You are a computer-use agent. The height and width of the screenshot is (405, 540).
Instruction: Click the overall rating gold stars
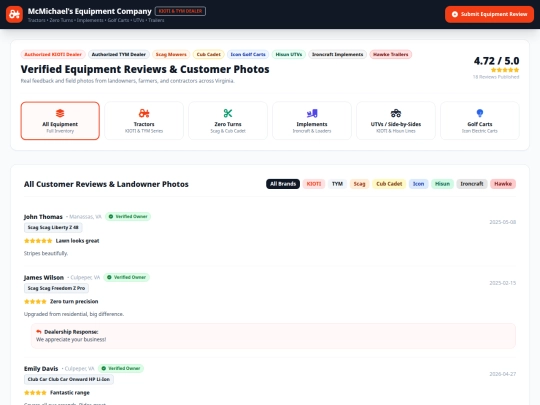coord(505,70)
